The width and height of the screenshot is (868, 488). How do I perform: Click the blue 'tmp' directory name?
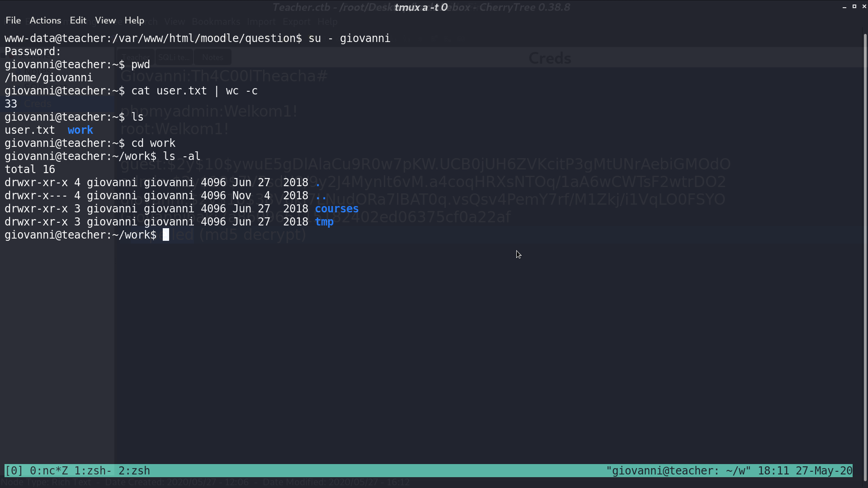pos(324,222)
